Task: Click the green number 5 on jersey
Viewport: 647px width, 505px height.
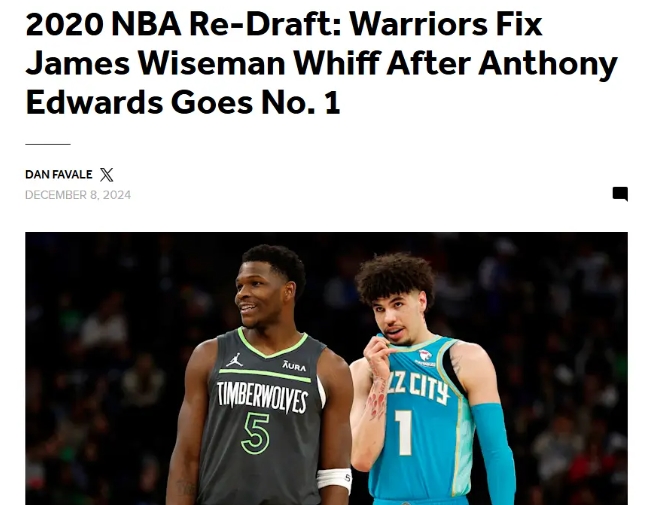Action: (255, 433)
